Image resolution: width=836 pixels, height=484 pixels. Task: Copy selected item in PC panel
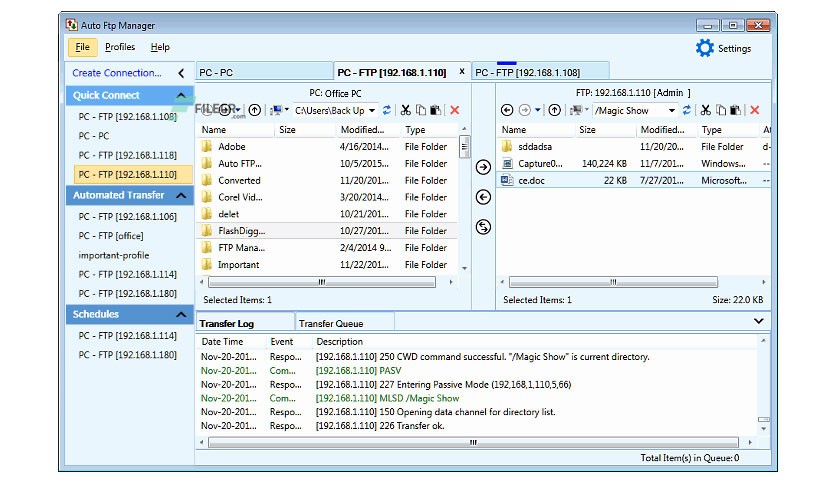[x=421, y=110]
